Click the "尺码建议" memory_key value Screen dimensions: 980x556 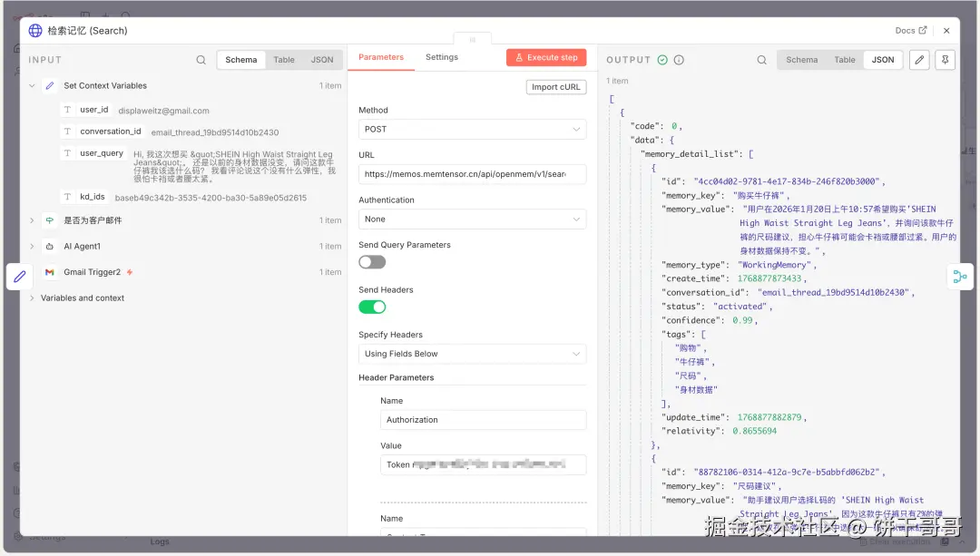[754, 486]
